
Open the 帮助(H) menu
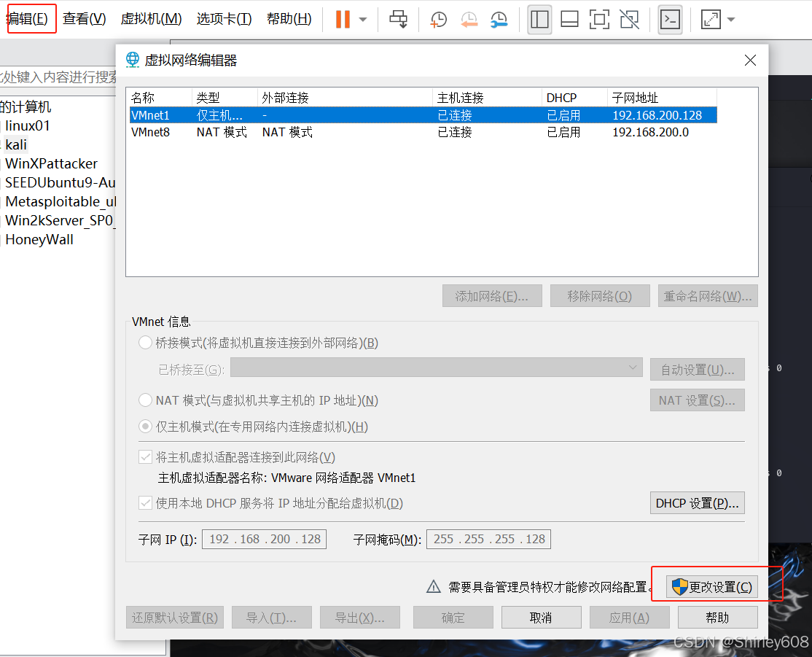(x=289, y=19)
